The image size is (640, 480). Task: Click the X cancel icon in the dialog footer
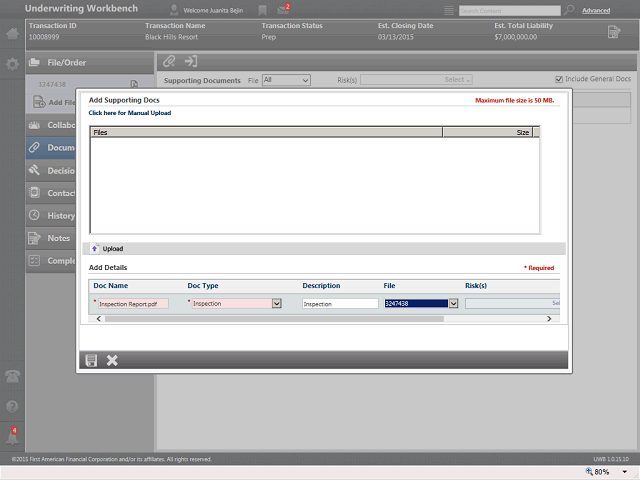112,360
